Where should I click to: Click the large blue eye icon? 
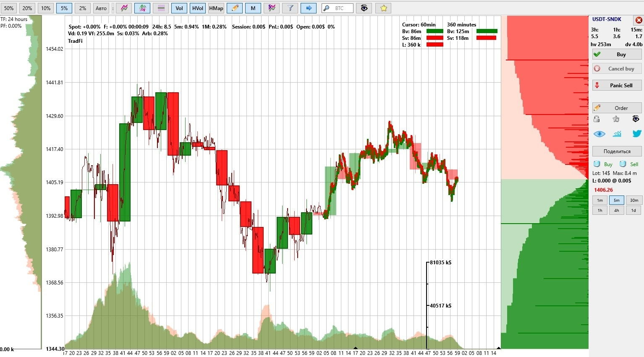pyautogui.click(x=599, y=134)
